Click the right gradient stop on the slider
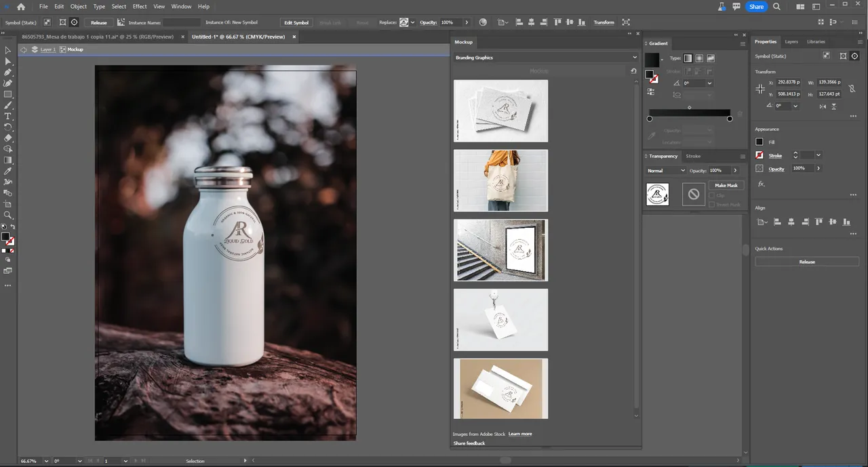 730,119
